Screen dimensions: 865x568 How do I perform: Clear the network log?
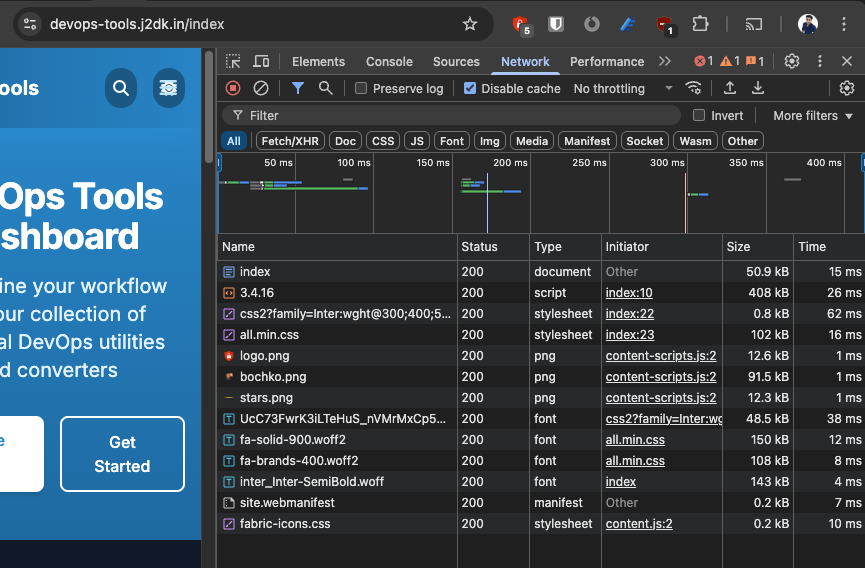(261, 88)
